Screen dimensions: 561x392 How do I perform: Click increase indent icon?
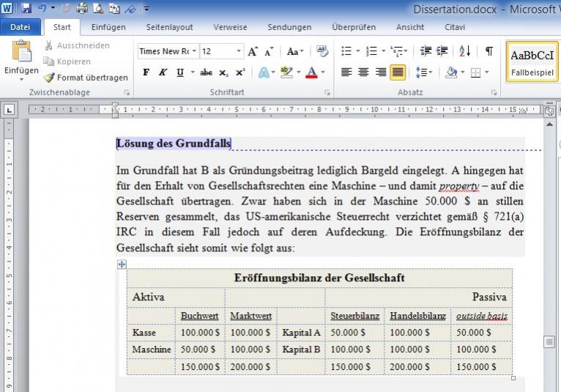click(442, 51)
